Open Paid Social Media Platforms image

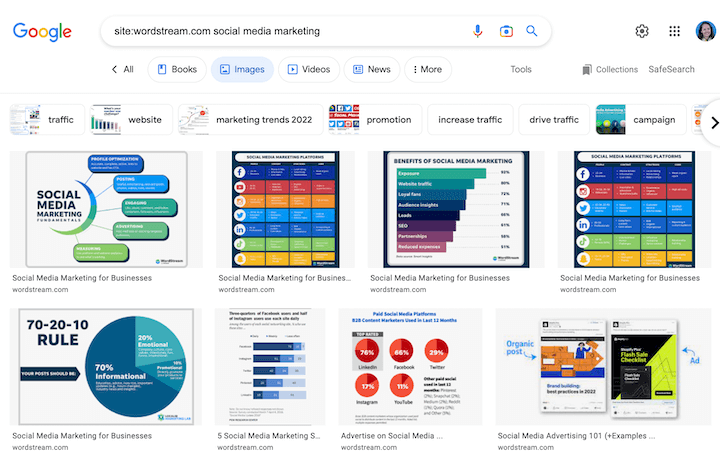[410, 367]
